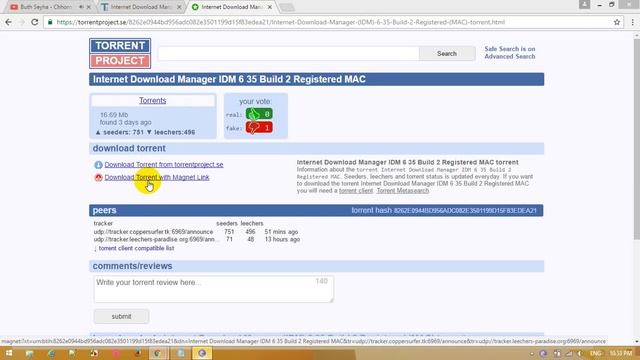Open the Chrome three-dot menu
The image size is (640, 360).
632,22
